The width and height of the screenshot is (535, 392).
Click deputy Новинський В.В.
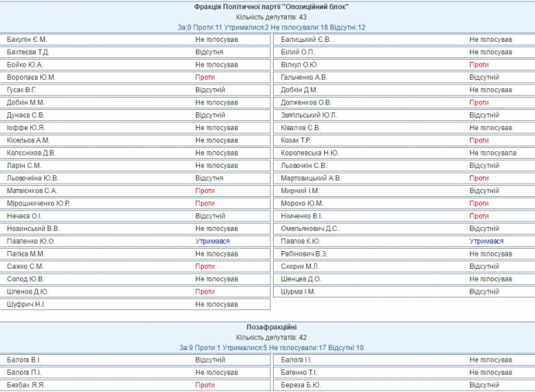click(33, 229)
